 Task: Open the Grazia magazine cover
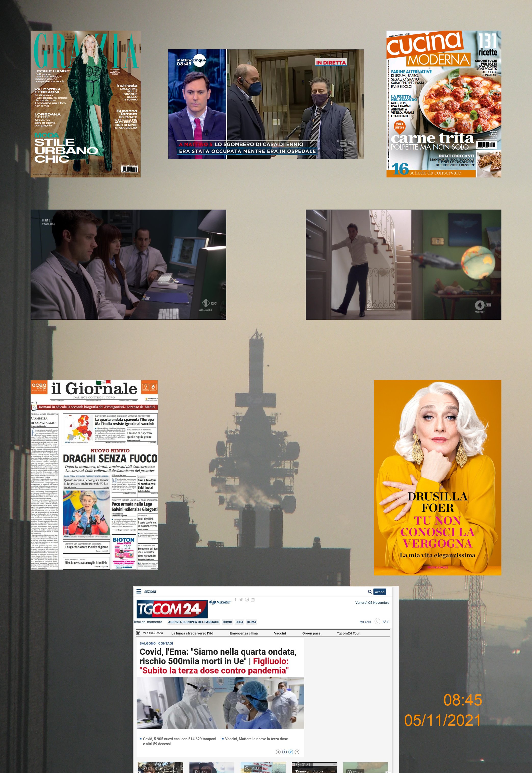(85, 104)
